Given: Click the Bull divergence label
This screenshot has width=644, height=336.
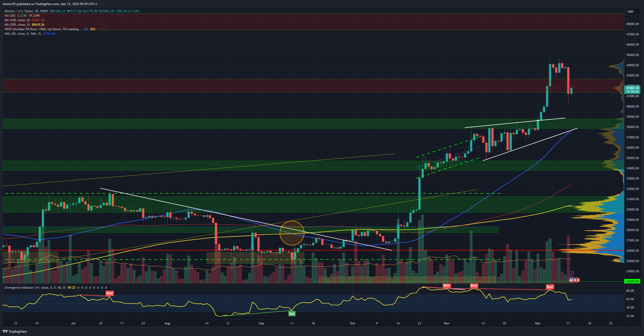Looking at the screenshot, I should click(292, 313).
